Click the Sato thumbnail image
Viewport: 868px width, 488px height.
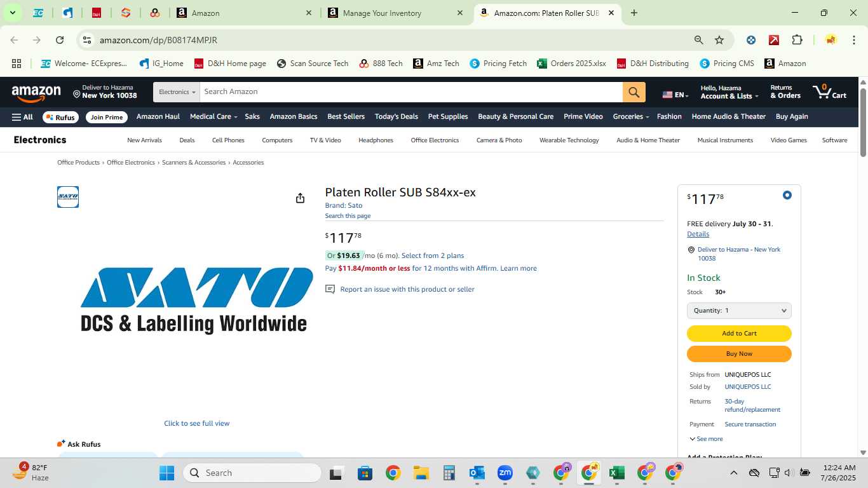tap(68, 197)
